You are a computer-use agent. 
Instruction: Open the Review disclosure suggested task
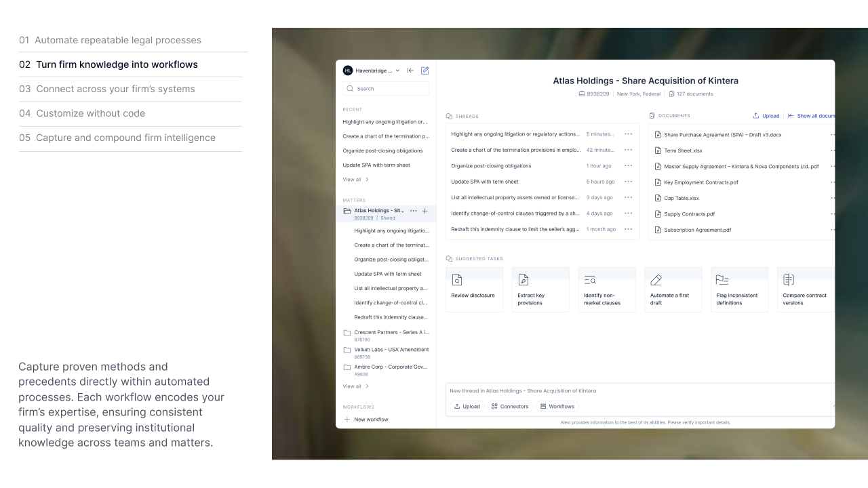(474, 289)
